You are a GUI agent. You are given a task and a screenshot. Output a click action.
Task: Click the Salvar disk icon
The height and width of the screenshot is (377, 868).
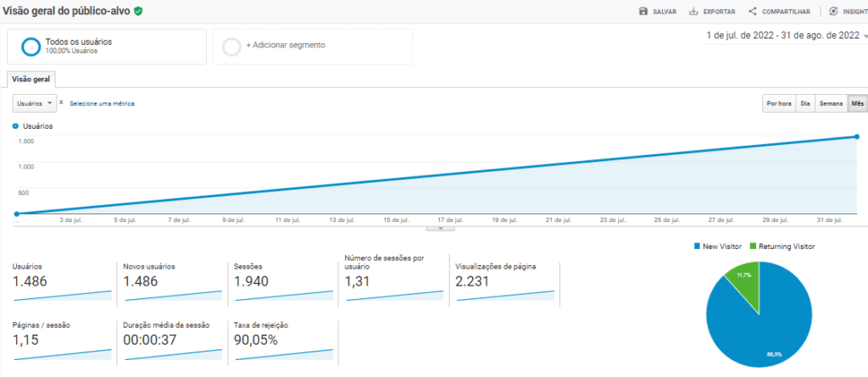click(x=643, y=11)
